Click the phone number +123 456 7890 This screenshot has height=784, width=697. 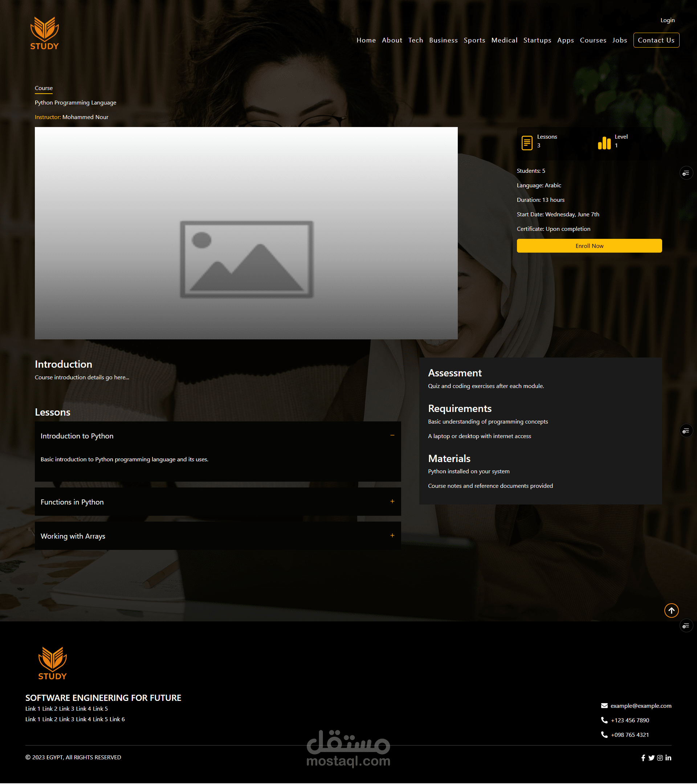629,720
